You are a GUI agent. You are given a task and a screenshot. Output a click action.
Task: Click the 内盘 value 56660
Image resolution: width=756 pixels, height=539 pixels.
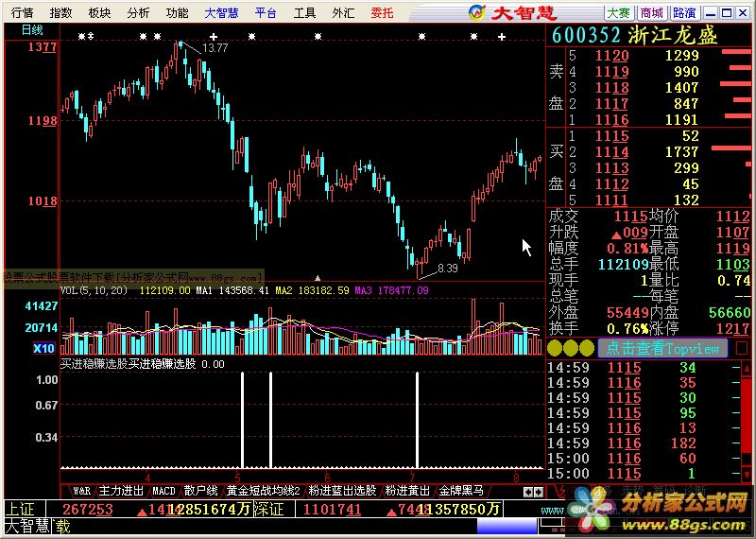(x=730, y=313)
